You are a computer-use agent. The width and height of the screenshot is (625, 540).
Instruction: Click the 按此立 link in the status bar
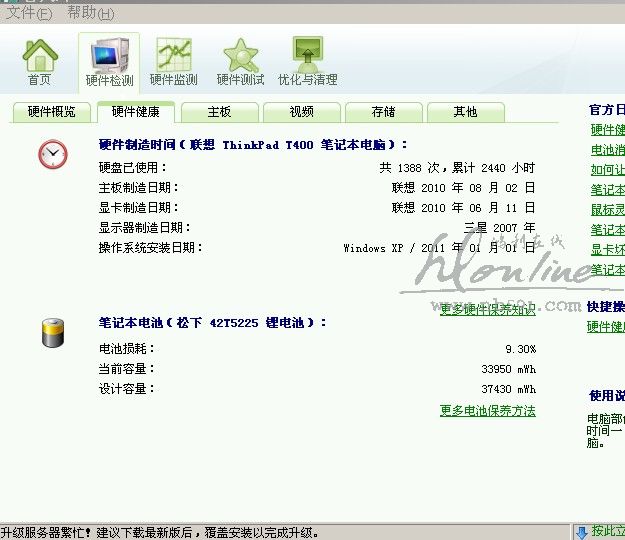click(x=607, y=531)
